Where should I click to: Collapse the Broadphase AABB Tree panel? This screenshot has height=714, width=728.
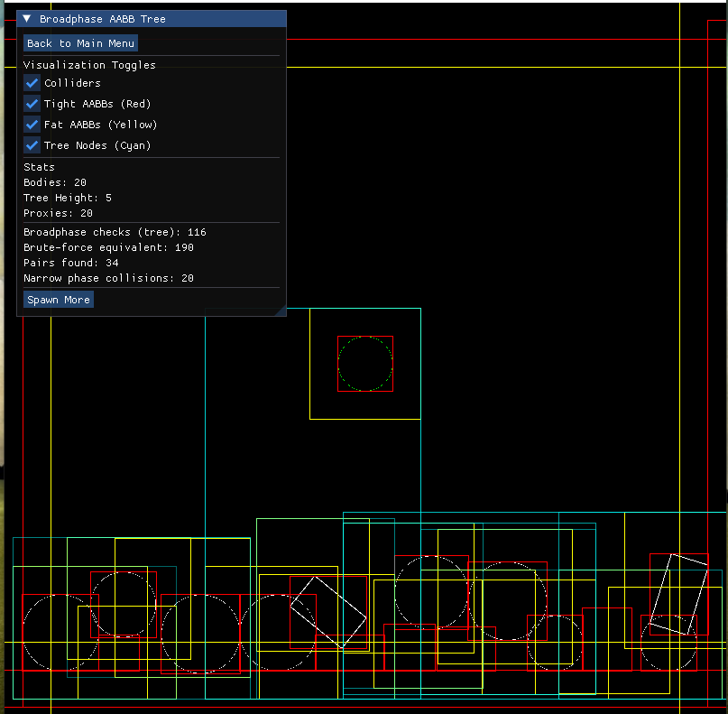click(x=26, y=18)
